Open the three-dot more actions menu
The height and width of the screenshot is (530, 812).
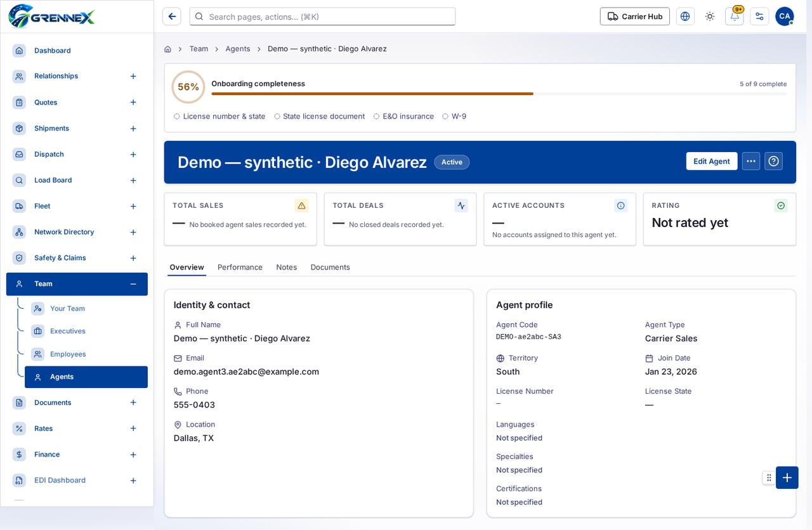click(x=751, y=161)
